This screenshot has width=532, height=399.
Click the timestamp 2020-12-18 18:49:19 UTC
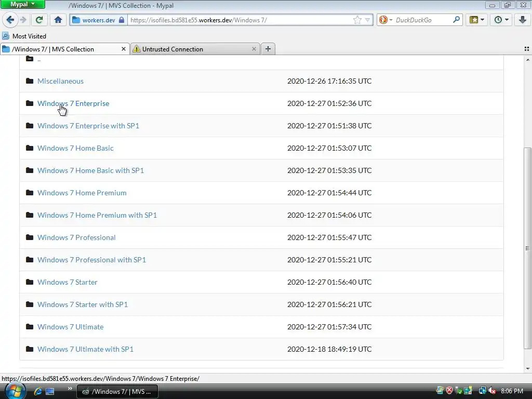(329, 350)
